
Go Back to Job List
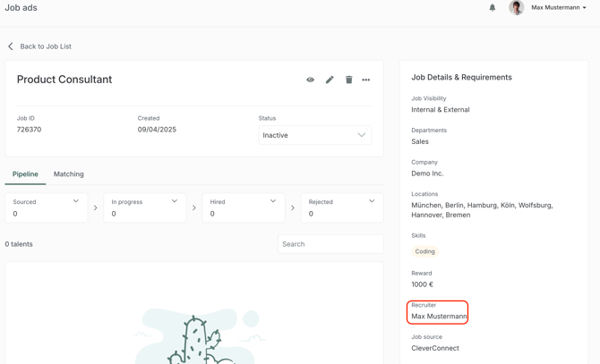(46, 47)
